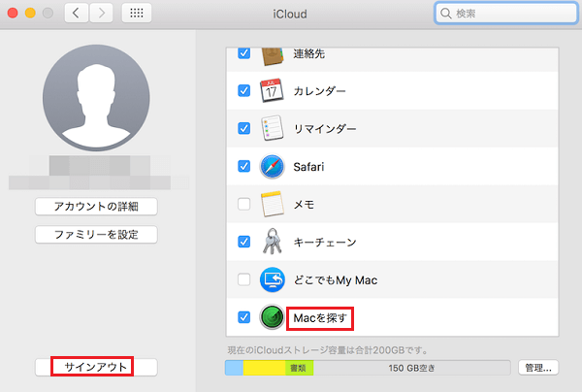This screenshot has width=582, height=392.
Task: Click the メモ label text
Action: coord(304,204)
